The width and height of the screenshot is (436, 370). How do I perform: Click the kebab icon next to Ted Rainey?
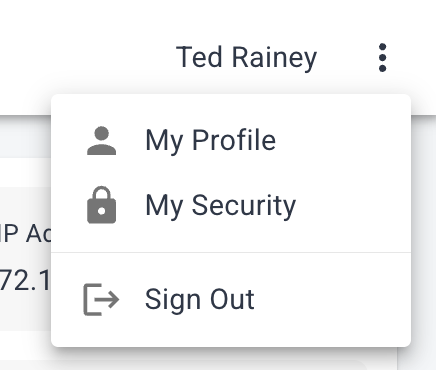pos(382,58)
